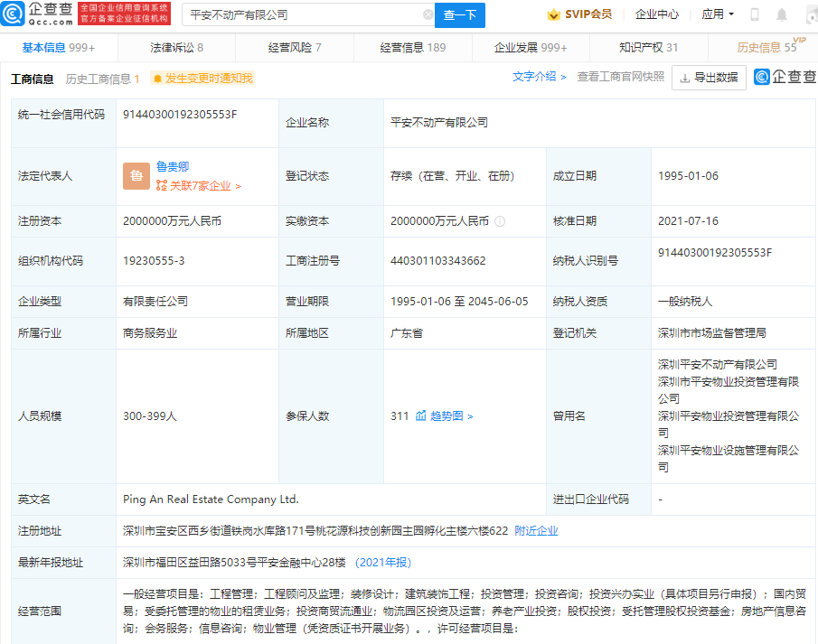Click the 鲁 avatar of the legal representative
The height and width of the screenshot is (644, 818).
point(136,176)
